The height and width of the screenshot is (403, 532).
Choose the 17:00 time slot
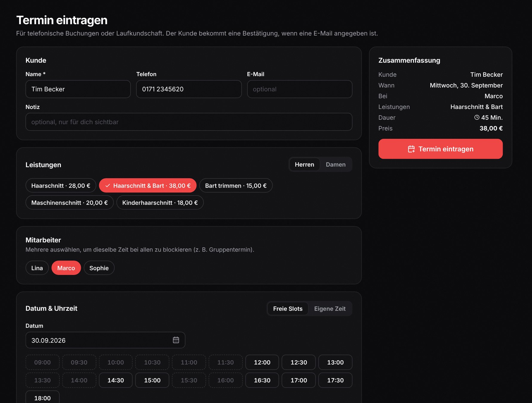pyautogui.click(x=299, y=380)
